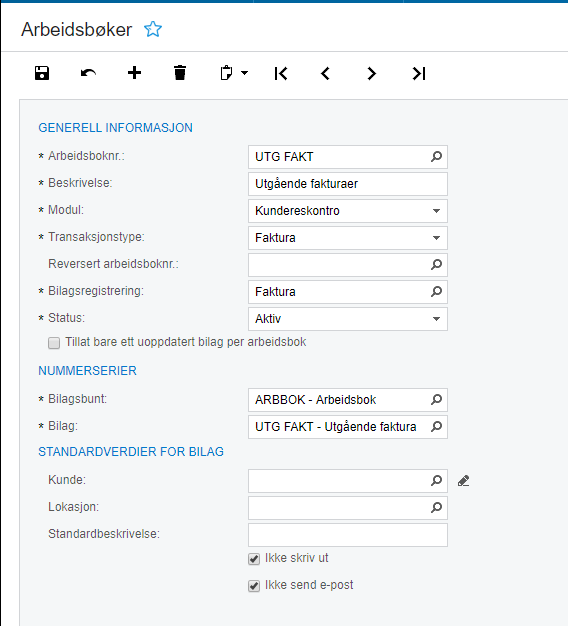Screen dimensions: 568x626
Task: Undo changes with the curved arrow icon
Action: pos(88,73)
